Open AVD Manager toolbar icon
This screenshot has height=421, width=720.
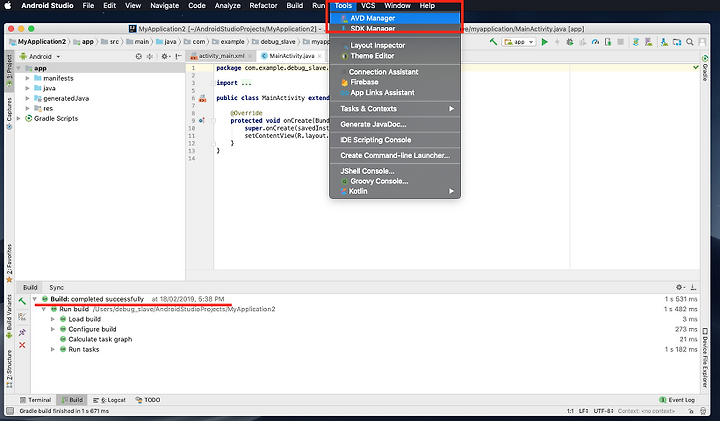(x=648, y=42)
